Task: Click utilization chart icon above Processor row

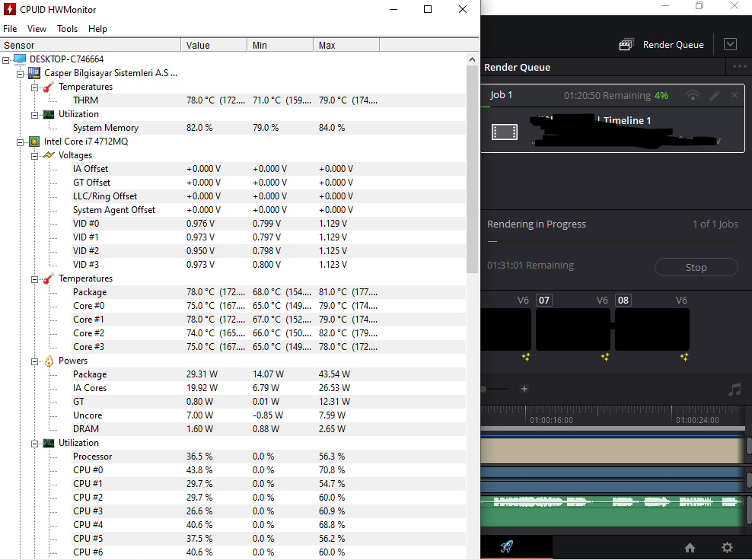Action: (49, 443)
